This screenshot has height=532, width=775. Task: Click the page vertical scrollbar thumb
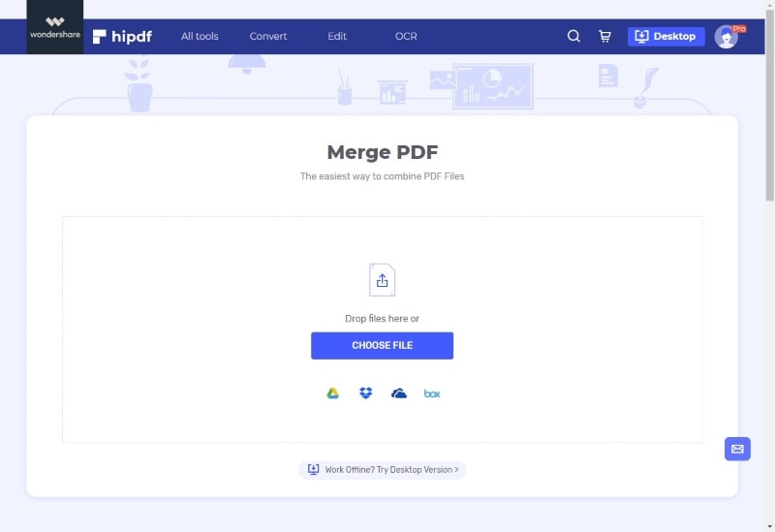tap(769, 105)
